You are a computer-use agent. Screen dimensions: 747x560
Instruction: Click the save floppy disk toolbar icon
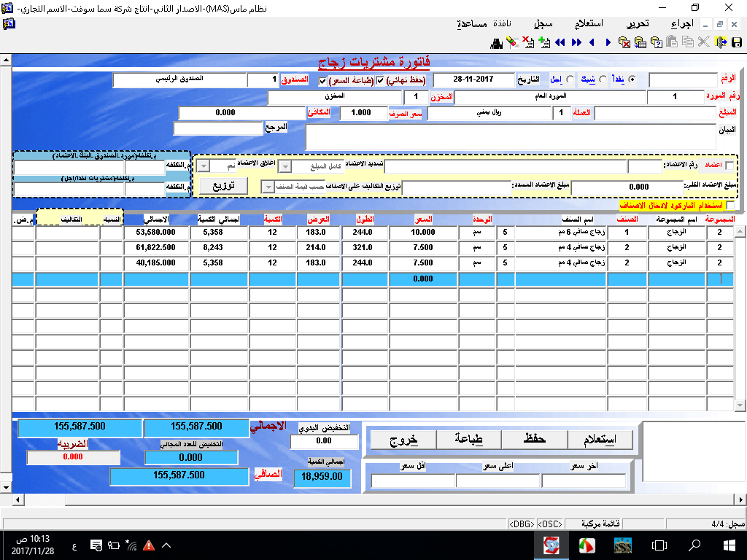[x=737, y=42]
